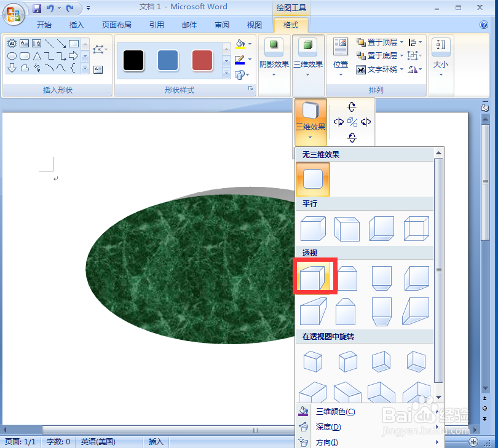Click the green marble ellipse shape
498x448 pixels.
(191, 269)
